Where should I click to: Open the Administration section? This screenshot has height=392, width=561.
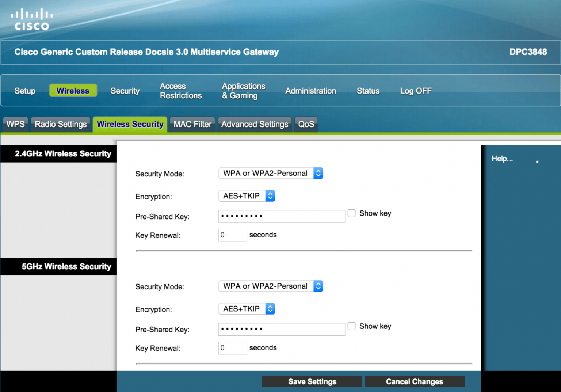pyautogui.click(x=310, y=91)
